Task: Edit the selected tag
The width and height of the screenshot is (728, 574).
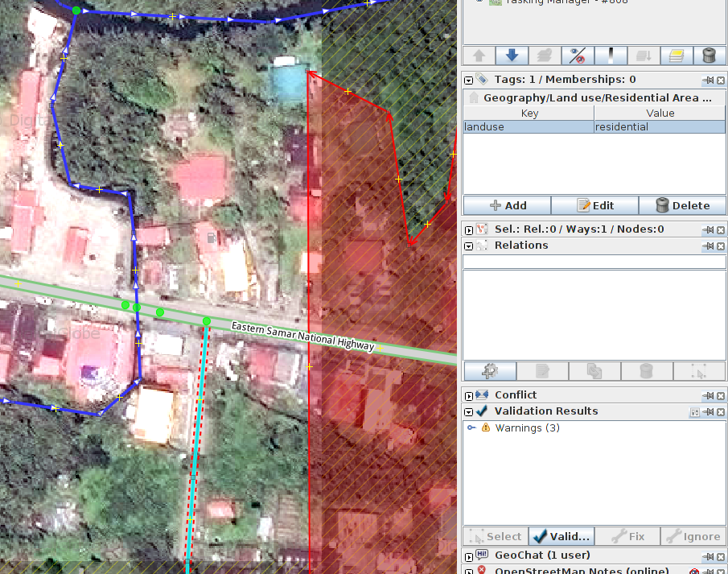Action: (x=594, y=205)
